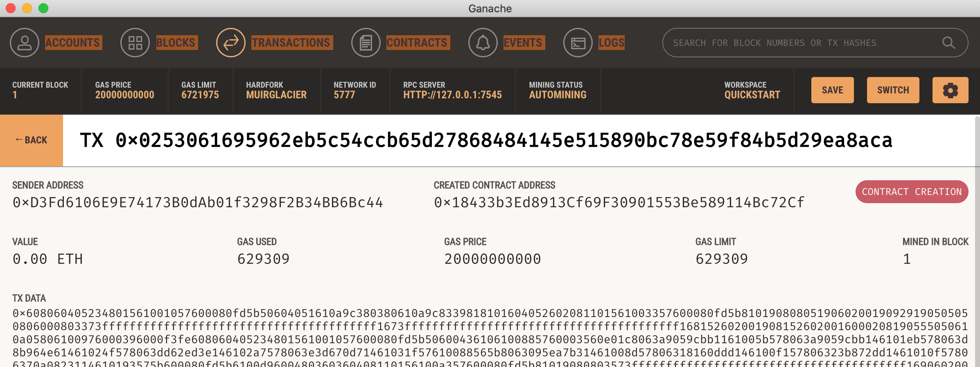Viewport: 980px width, 367px height.
Task: Click the created contract address 0x18433b3E...
Action: pyautogui.click(x=619, y=202)
